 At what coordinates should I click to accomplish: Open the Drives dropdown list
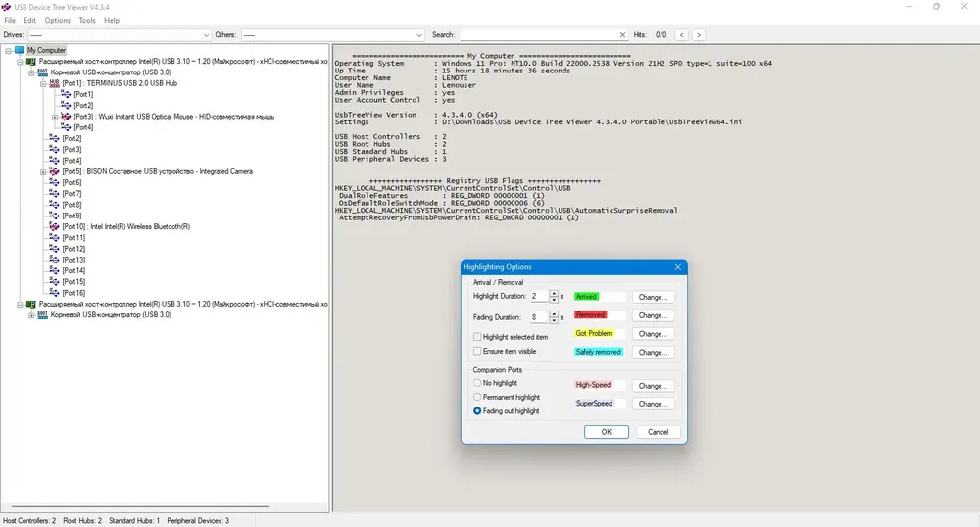[x=120, y=35]
